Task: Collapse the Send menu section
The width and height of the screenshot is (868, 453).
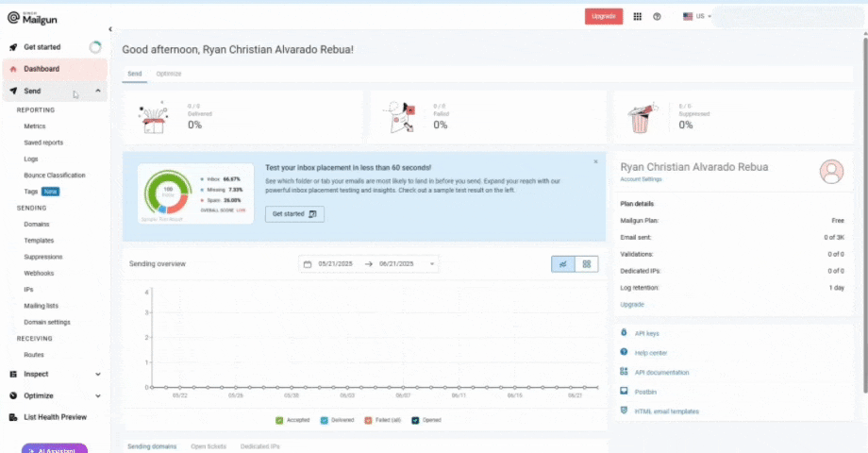Action: 98,91
